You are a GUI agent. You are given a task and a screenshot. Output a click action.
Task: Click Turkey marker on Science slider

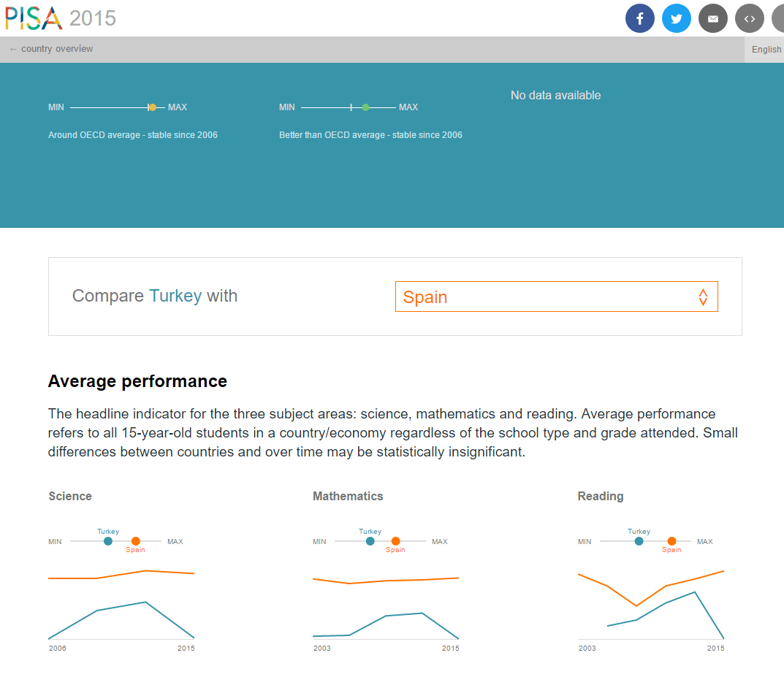point(108,541)
